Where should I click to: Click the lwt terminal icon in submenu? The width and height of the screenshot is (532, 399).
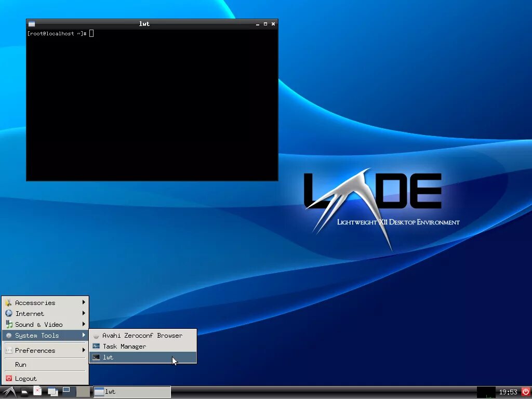tap(96, 357)
